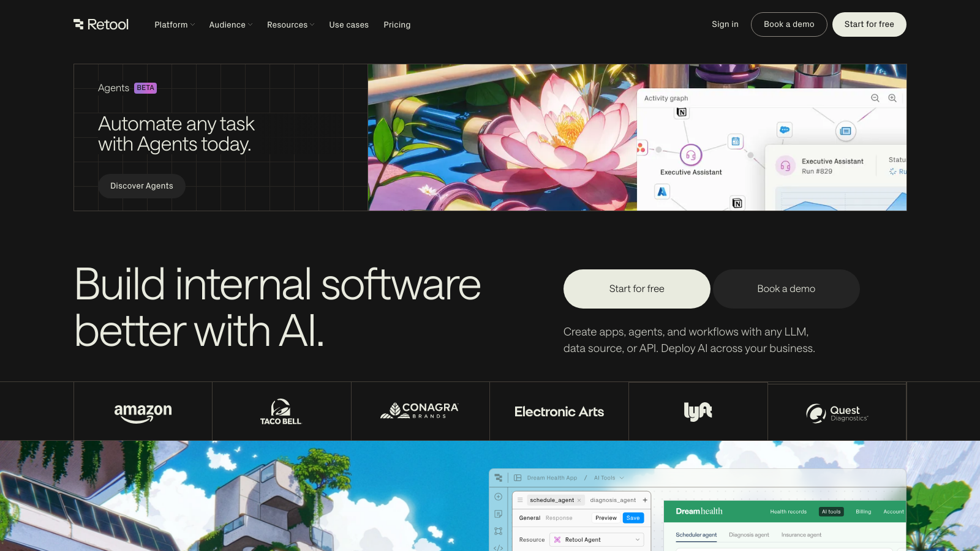
Task: Switch to the Response tab in schedule_agent
Action: click(559, 518)
